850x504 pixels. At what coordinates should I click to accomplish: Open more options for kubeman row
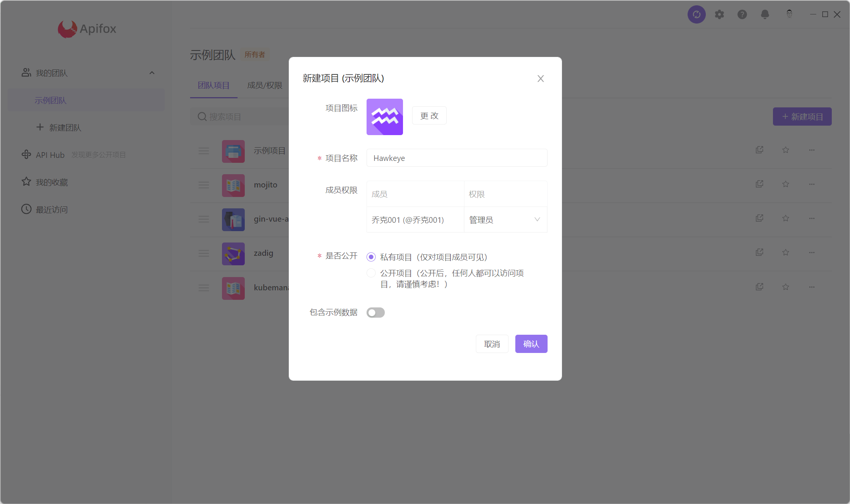point(812,287)
